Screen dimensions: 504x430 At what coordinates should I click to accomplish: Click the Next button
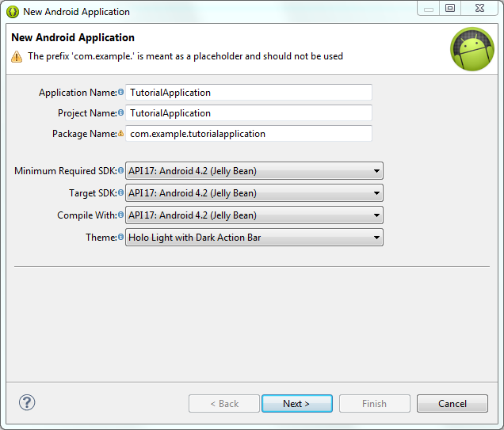(297, 403)
